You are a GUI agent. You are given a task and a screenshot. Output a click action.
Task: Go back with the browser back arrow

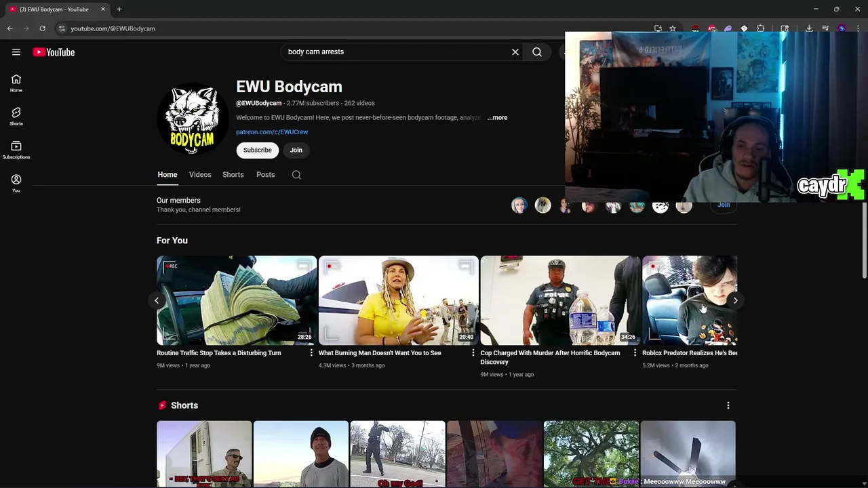(10, 28)
